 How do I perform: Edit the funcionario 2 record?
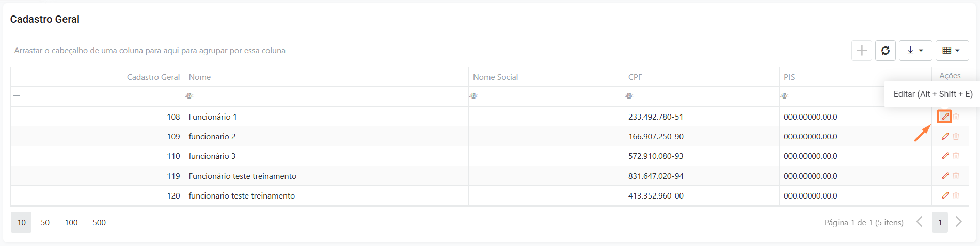pos(945,137)
